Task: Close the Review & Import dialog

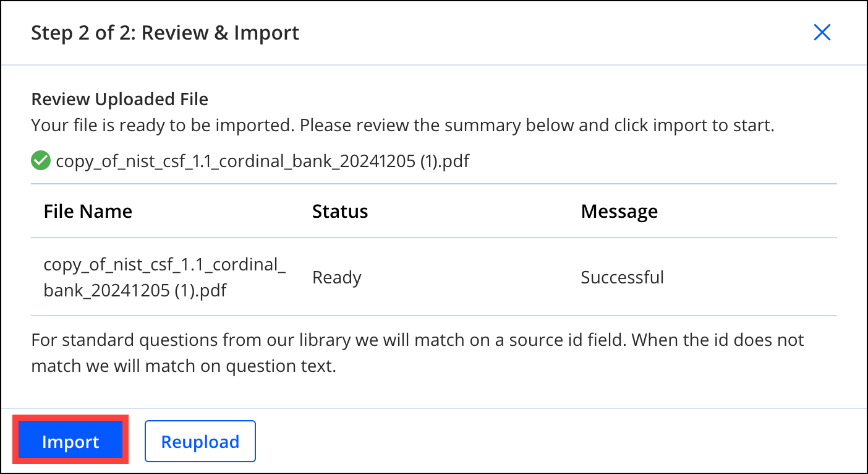Action: [822, 32]
